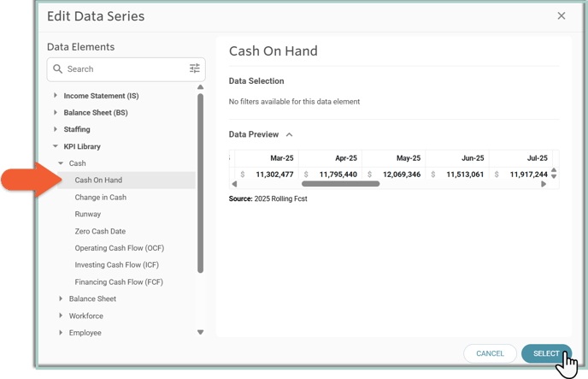This screenshot has width=588, height=379.
Task: Click the Jun-25 column header
Action: click(457, 158)
